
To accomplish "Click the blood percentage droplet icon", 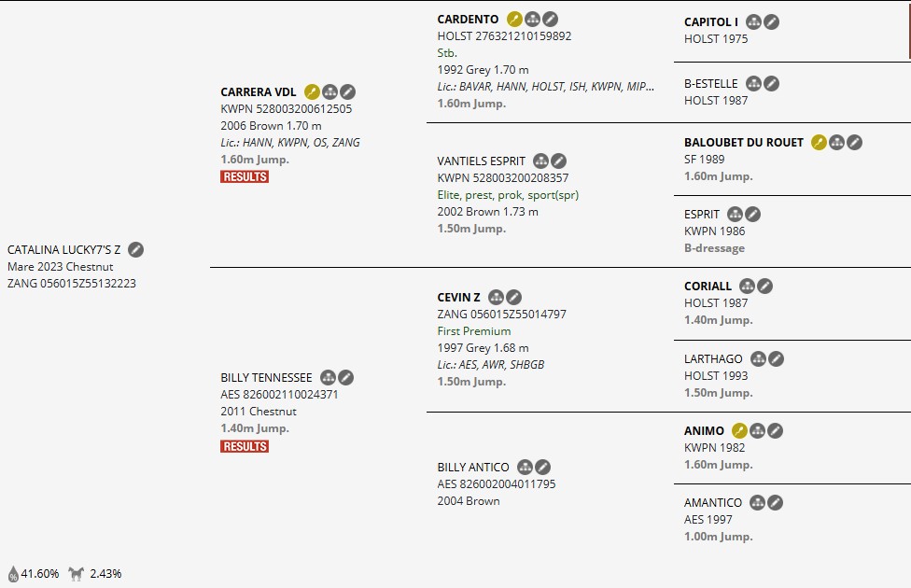I will tap(14, 573).
